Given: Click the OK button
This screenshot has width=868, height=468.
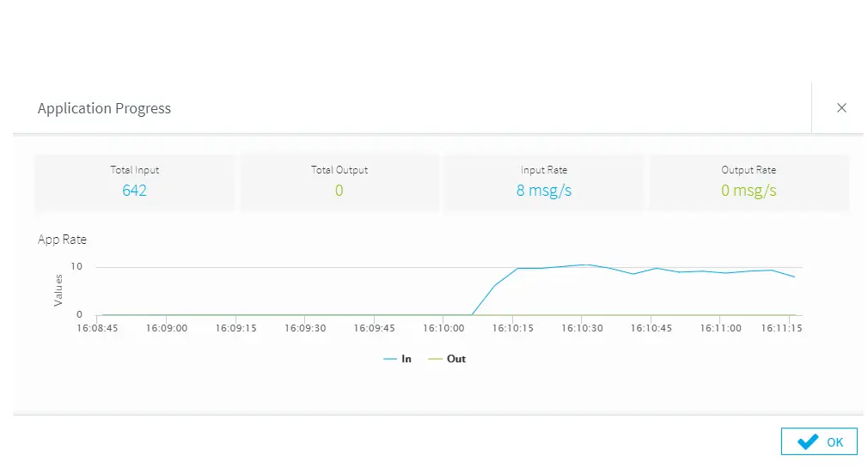Looking at the screenshot, I should [819, 441].
